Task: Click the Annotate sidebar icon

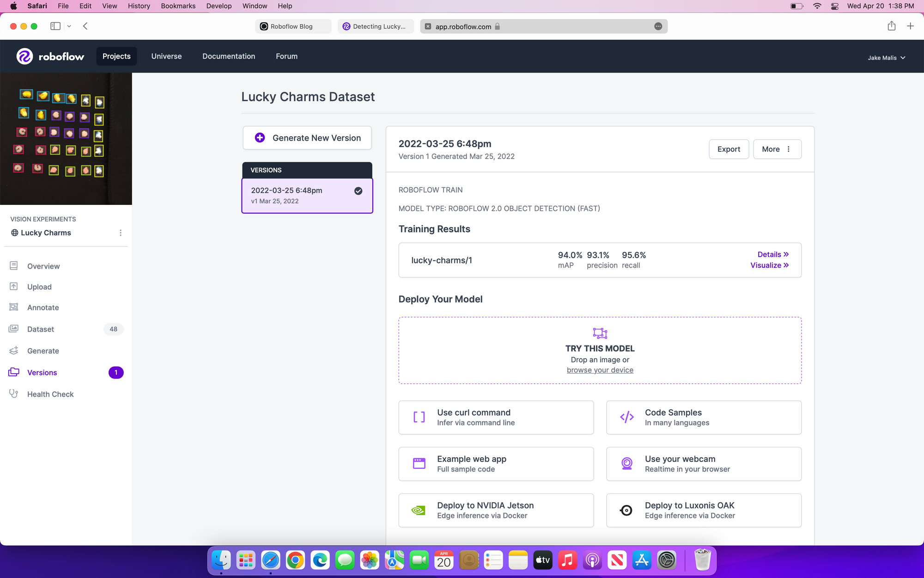Action: coord(14,307)
